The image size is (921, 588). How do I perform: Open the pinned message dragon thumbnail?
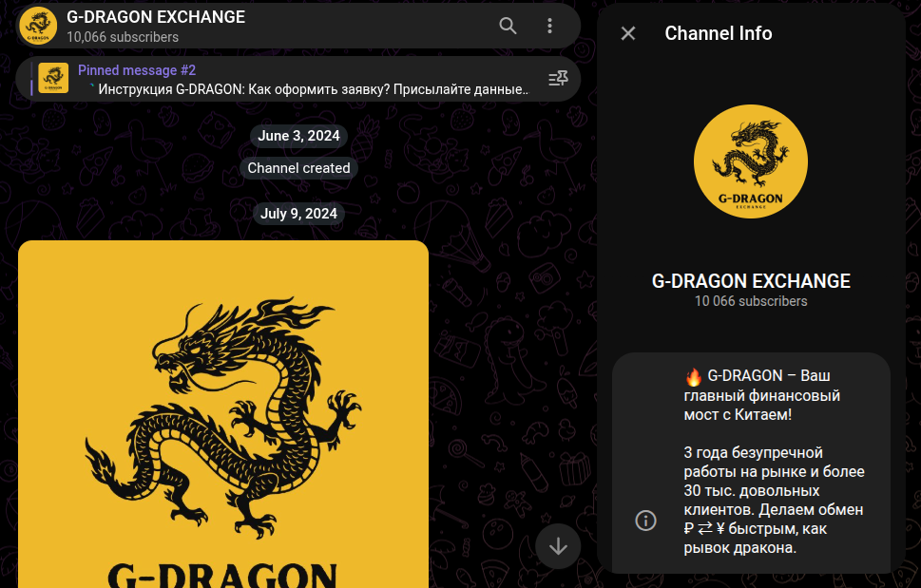(53, 78)
